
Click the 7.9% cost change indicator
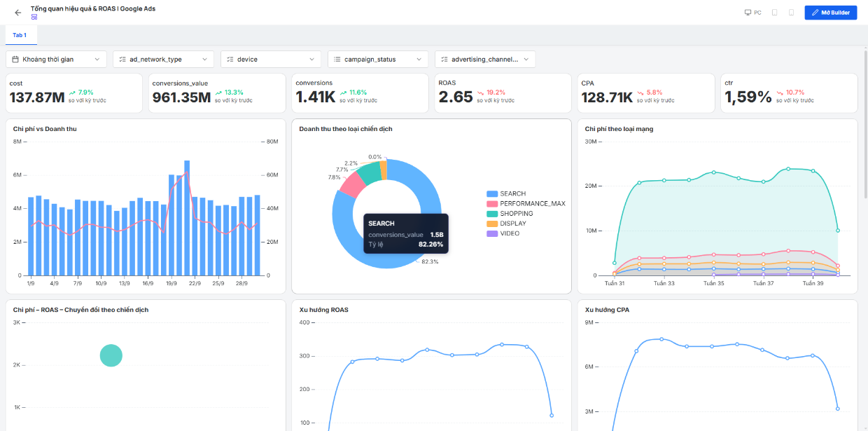81,93
